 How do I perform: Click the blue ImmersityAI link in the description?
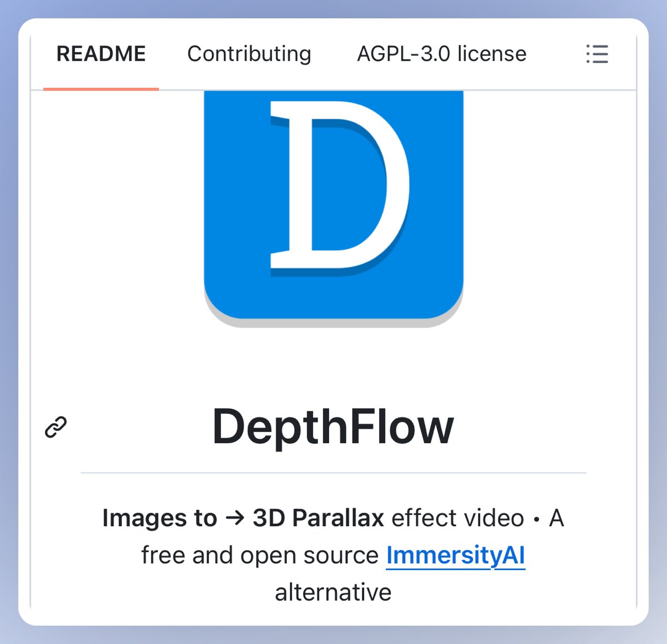click(x=456, y=554)
